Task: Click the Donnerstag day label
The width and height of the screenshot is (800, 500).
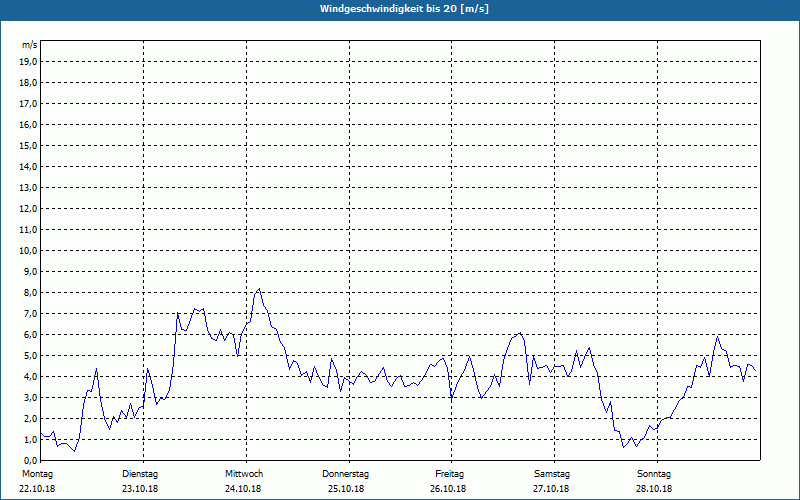Action: pyautogui.click(x=345, y=474)
